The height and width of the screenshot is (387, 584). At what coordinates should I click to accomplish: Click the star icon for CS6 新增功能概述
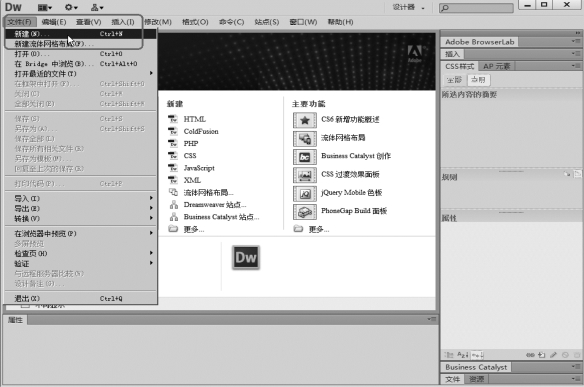click(305, 120)
